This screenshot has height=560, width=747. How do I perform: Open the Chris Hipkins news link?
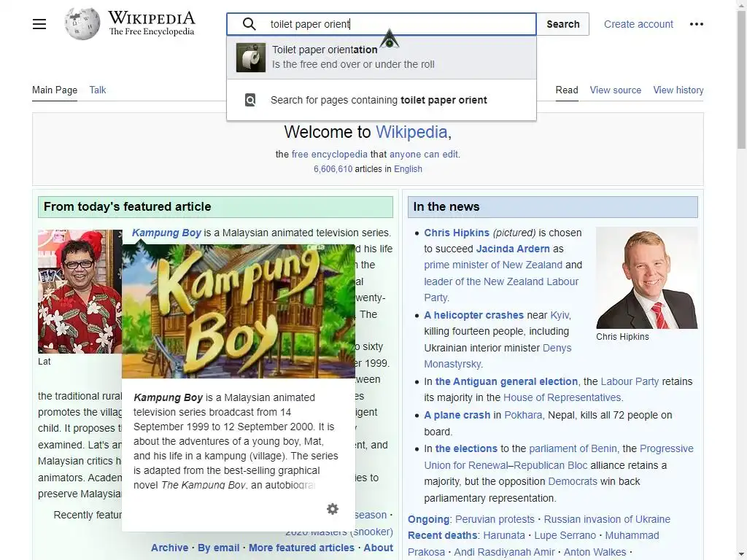pos(457,233)
